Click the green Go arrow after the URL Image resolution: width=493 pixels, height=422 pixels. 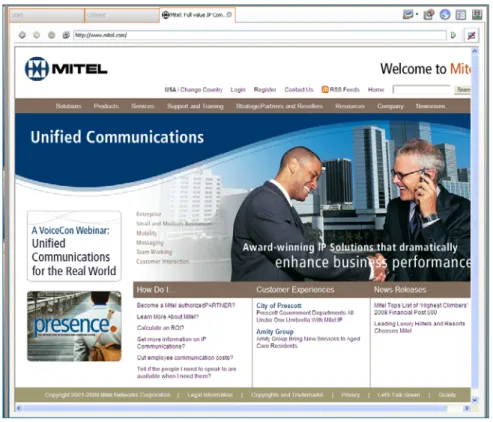pyautogui.click(x=453, y=35)
